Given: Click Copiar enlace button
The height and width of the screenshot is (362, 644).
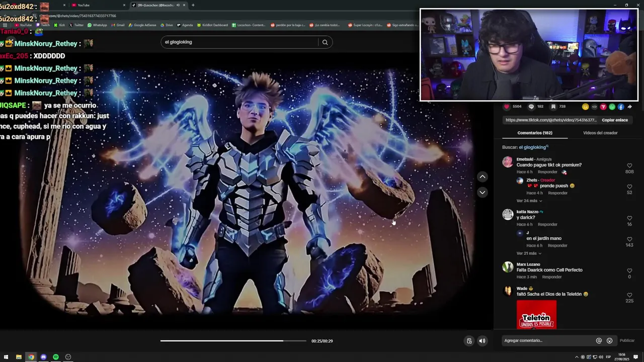Looking at the screenshot, I should [615, 120].
